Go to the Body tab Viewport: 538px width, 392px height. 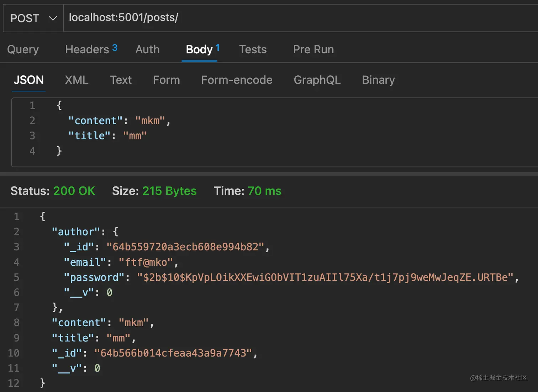click(x=199, y=49)
